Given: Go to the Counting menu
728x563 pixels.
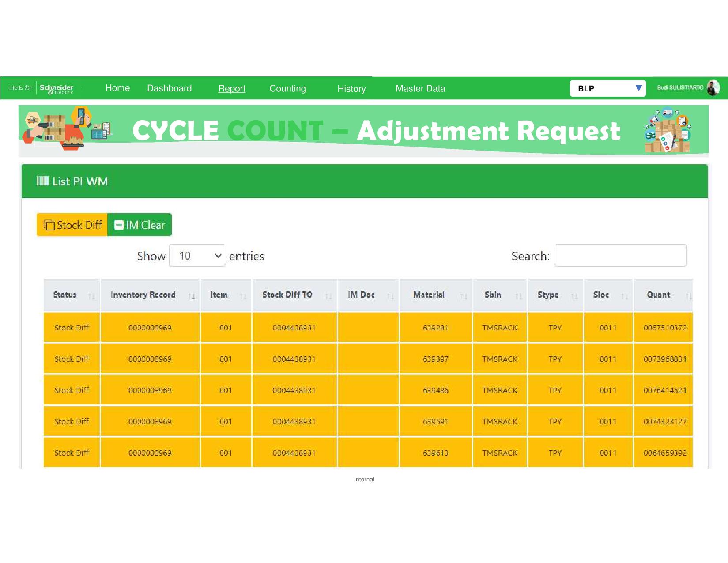Looking at the screenshot, I should point(287,88).
